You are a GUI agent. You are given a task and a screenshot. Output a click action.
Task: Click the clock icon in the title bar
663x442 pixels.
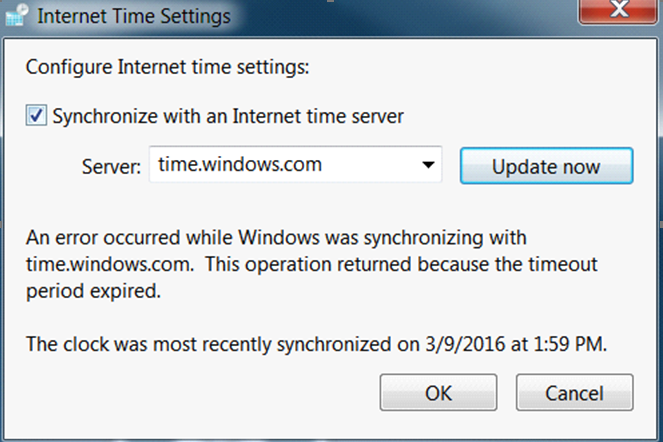tap(17, 15)
